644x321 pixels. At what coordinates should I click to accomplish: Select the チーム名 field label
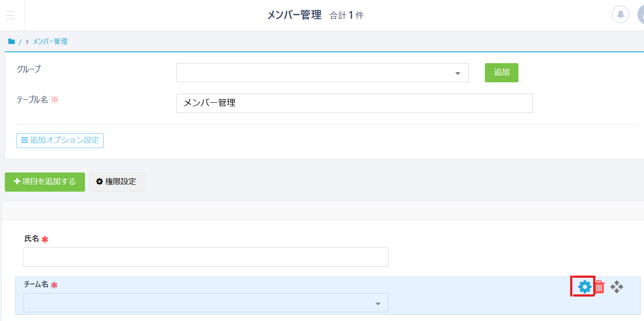point(36,285)
